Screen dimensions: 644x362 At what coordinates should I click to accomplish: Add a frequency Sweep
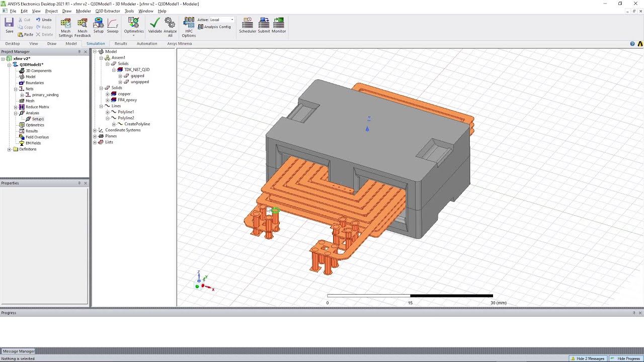point(113,26)
